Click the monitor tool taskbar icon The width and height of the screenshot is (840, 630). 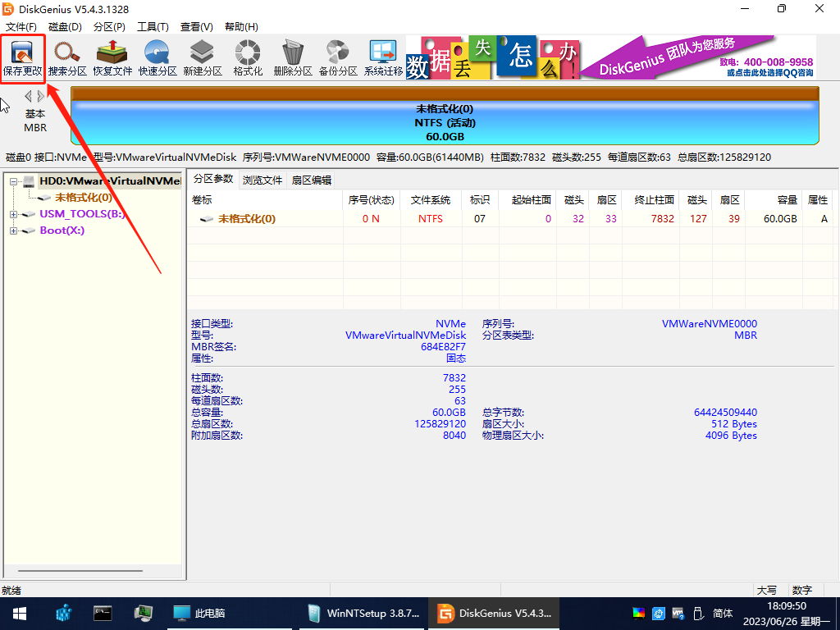[x=143, y=613]
